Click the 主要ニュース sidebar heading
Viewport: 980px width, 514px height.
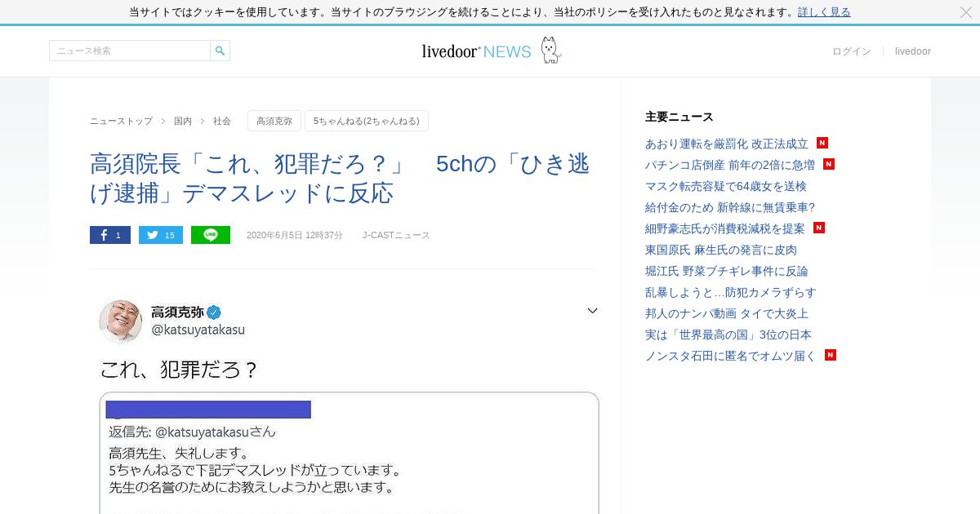[679, 117]
